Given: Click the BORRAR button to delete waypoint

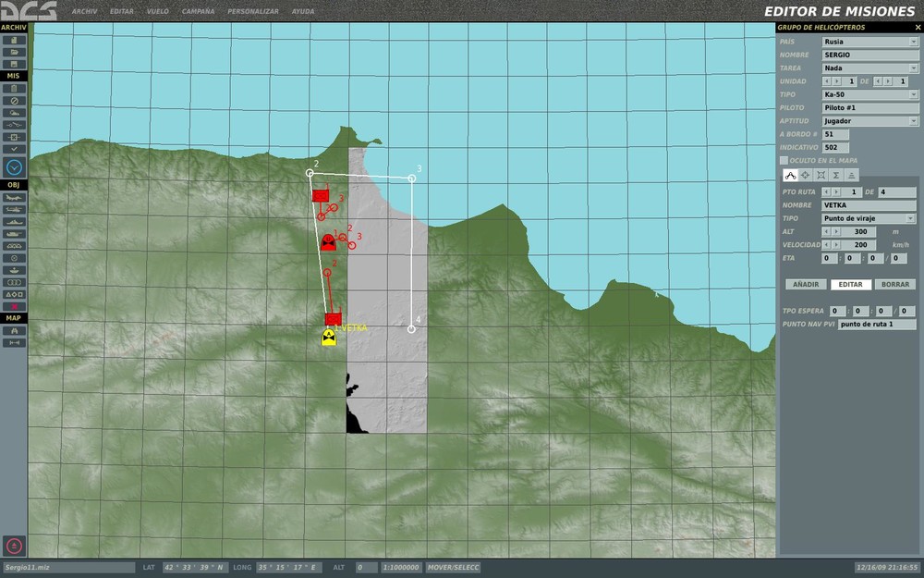Looking at the screenshot, I should [894, 284].
